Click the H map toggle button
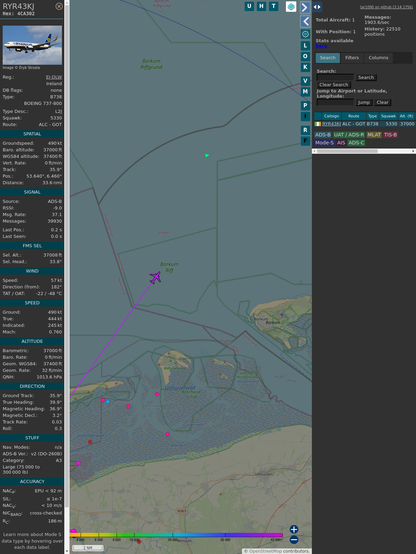Viewport: 416px width, 554px height. [261, 6]
